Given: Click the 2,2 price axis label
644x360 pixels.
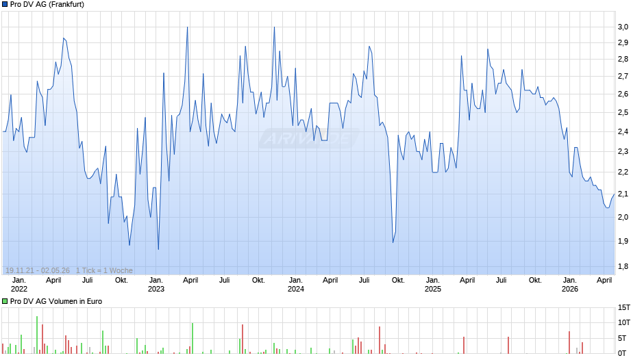Looking at the screenshot, I should point(623,172).
